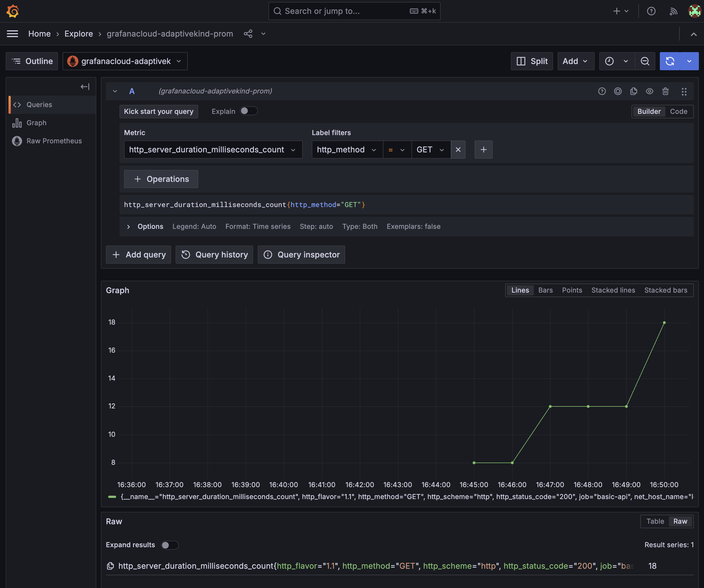Add a new label filter
This screenshot has height=588, width=704.
click(483, 150)
